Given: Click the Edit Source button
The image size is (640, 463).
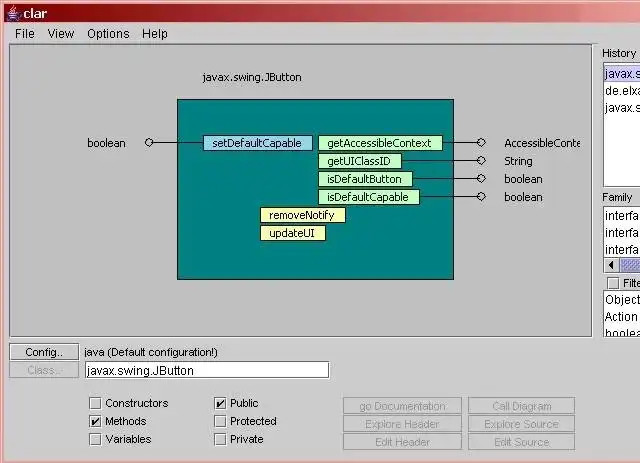Looking at the screenshot, I should tap(522, 442).
